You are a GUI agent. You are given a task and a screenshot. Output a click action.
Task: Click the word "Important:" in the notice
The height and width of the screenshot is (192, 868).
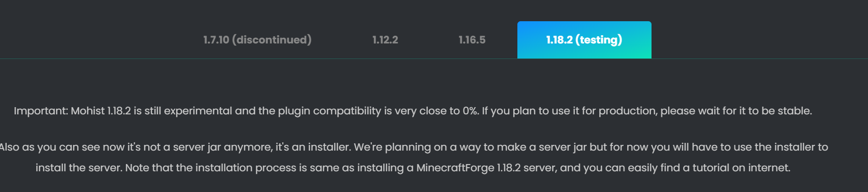[41, 111]
